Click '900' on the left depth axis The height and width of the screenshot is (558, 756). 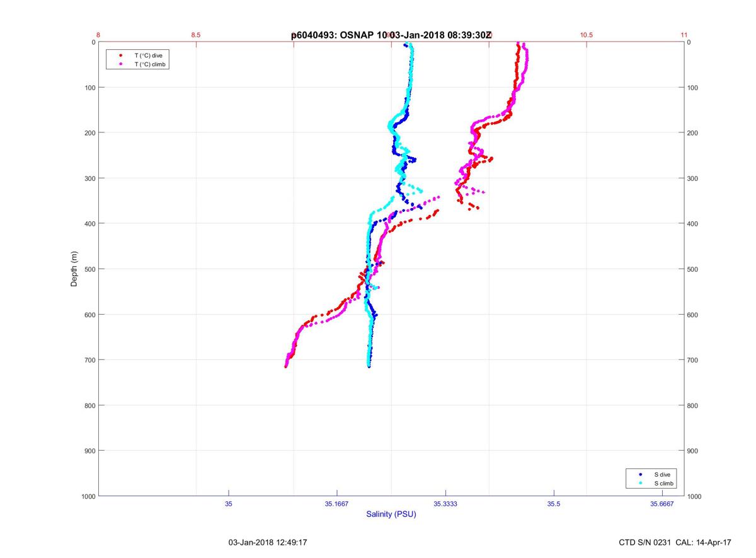coord(89,451)
